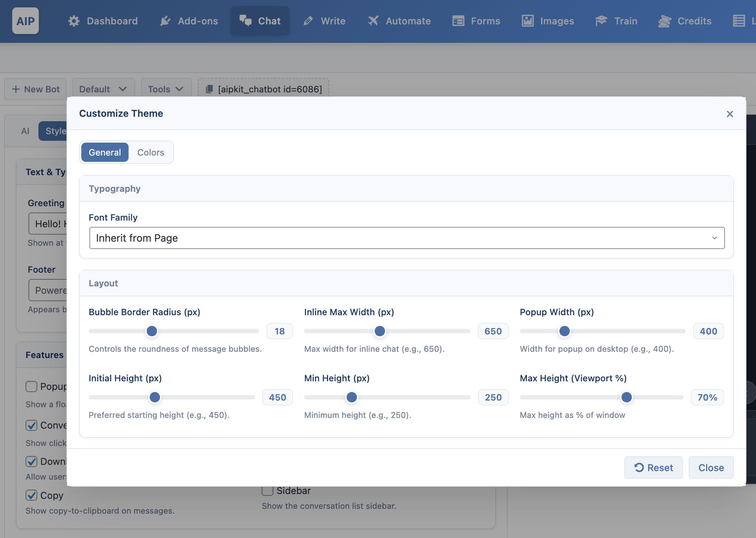The image size is (756, 538).
Task: Copy shortcode using the copy icon
Action: (209, 89)
